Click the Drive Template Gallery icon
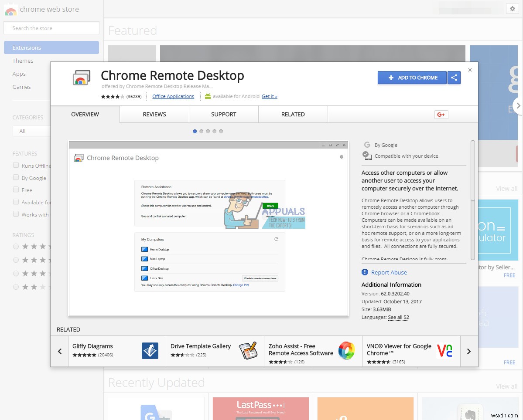523x420 pixels. click(249, 351)
